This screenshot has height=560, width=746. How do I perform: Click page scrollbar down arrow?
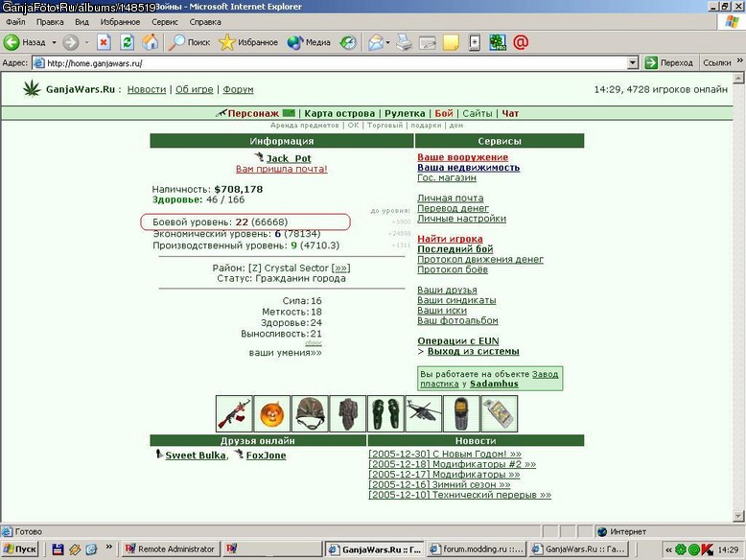(738, 516)
